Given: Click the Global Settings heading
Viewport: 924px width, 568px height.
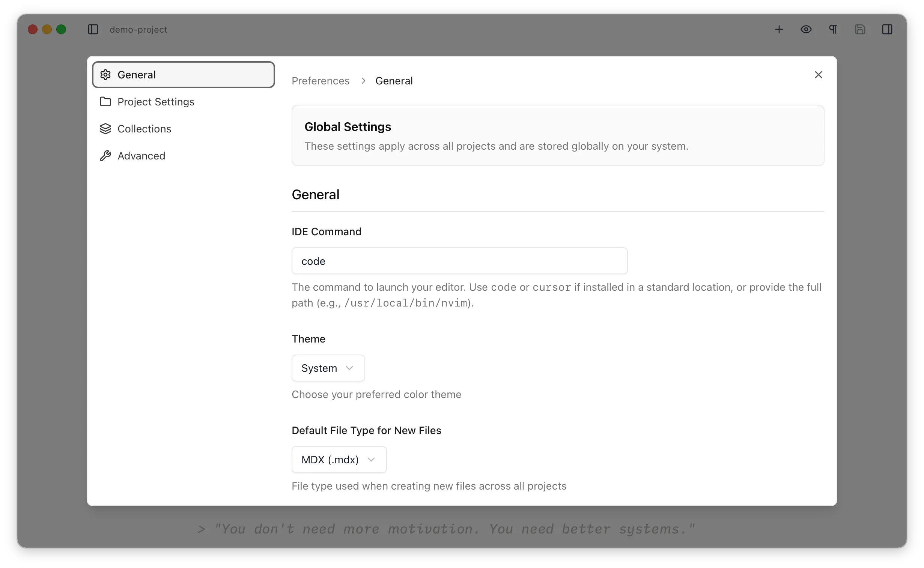Looking at the screenshot, I should [x=348, y=127].
